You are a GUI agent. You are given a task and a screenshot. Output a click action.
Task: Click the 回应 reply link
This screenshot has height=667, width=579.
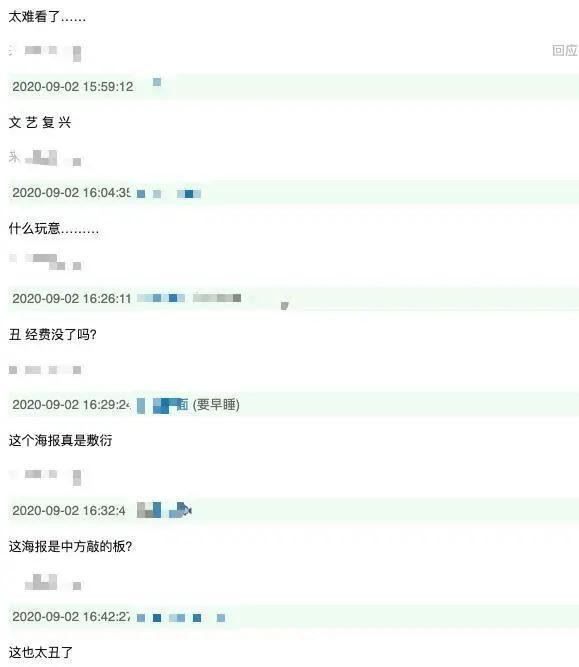tap(565, 50)
